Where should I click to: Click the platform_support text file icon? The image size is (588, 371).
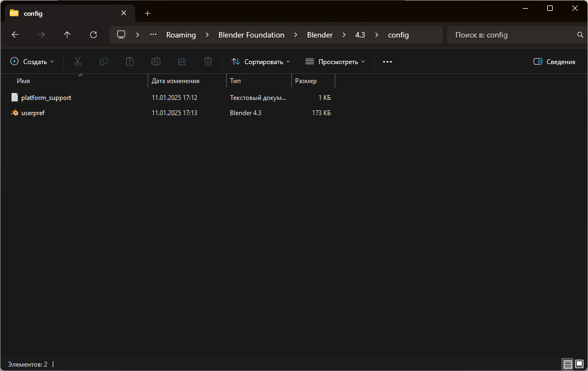[x=15, y=97]
